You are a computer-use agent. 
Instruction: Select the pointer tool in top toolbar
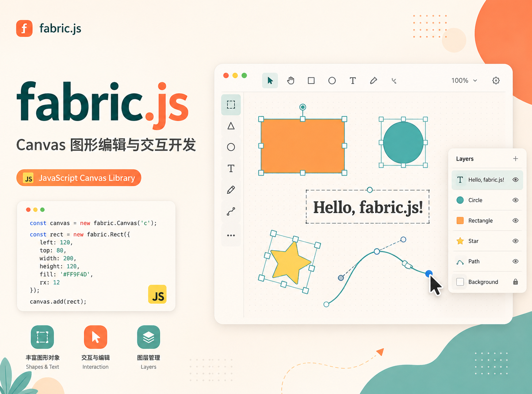coord(270,81)
